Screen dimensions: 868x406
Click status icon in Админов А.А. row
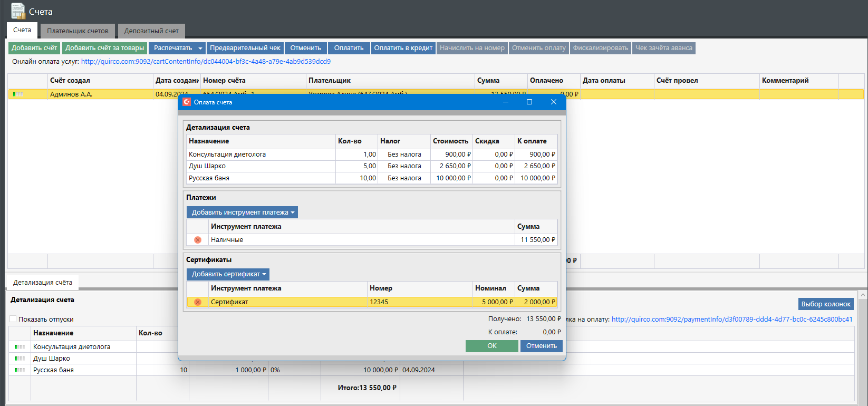tap(18, 94)
